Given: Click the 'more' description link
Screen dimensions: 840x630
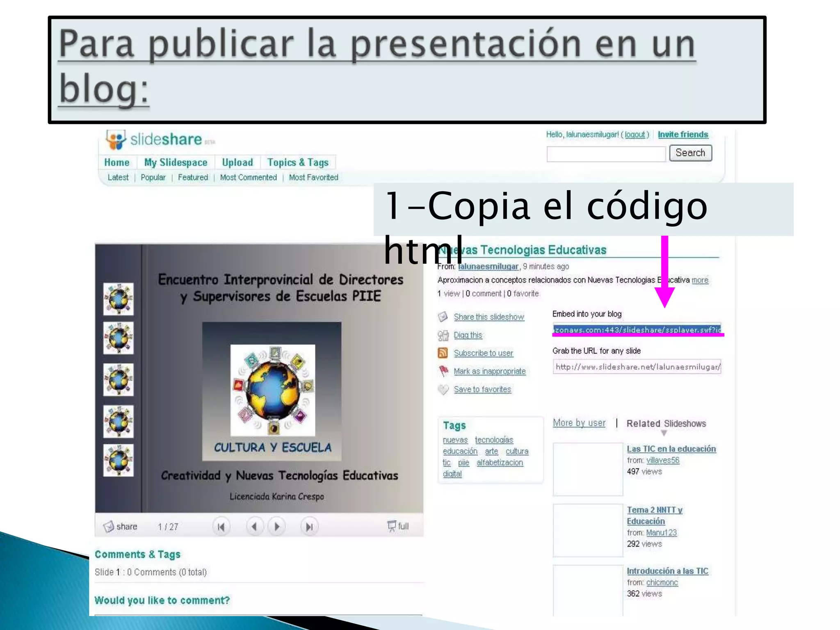Looking at the screenshot, I should [700, 280].
